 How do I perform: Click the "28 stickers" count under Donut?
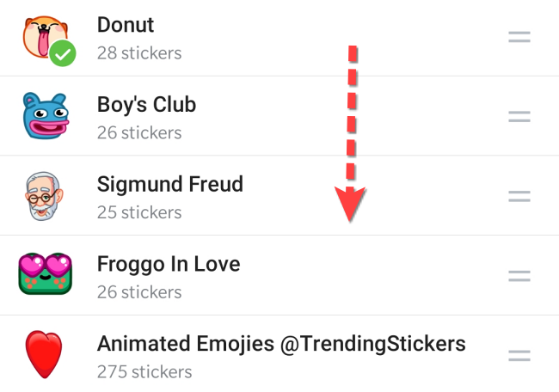[x=139, y=53]
